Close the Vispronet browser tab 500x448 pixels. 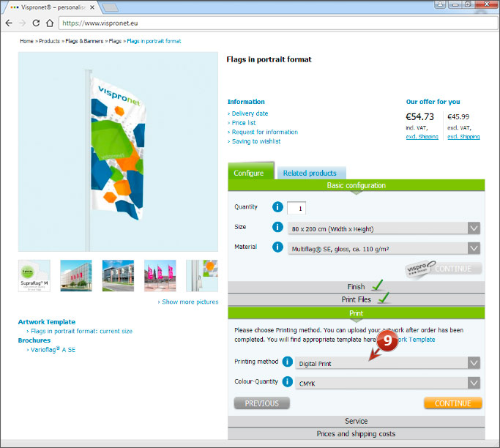[92, 7]
